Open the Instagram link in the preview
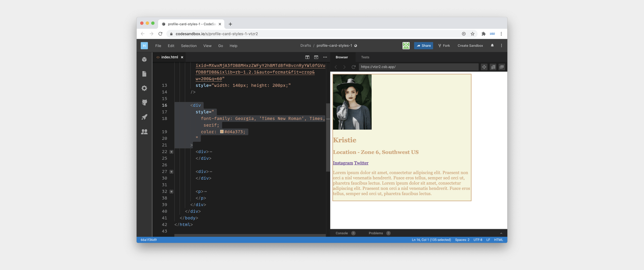Screen dimensions: 644x270 (x=343, y=163)
